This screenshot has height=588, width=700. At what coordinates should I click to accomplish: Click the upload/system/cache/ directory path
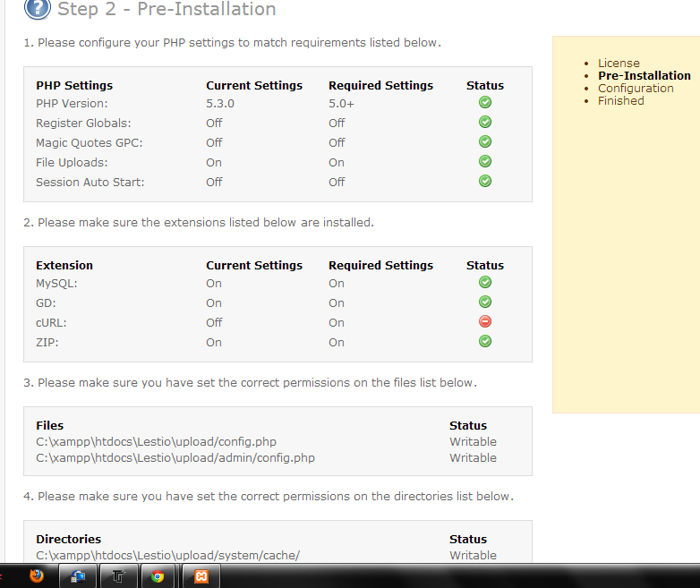[168, 555]
